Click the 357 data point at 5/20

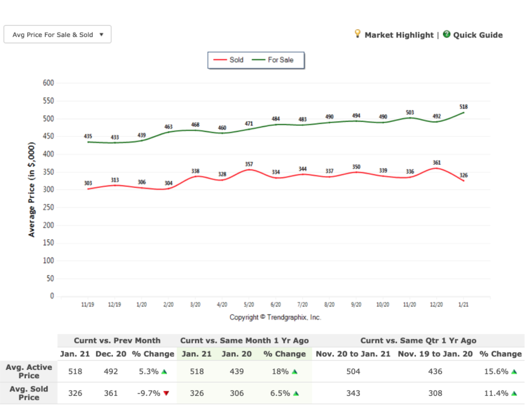248,170
